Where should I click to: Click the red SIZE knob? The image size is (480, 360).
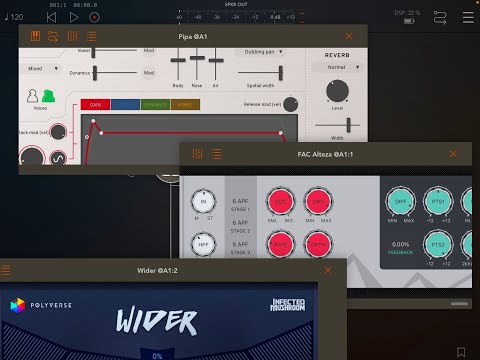pyautogui.click(x=281, y=202)
